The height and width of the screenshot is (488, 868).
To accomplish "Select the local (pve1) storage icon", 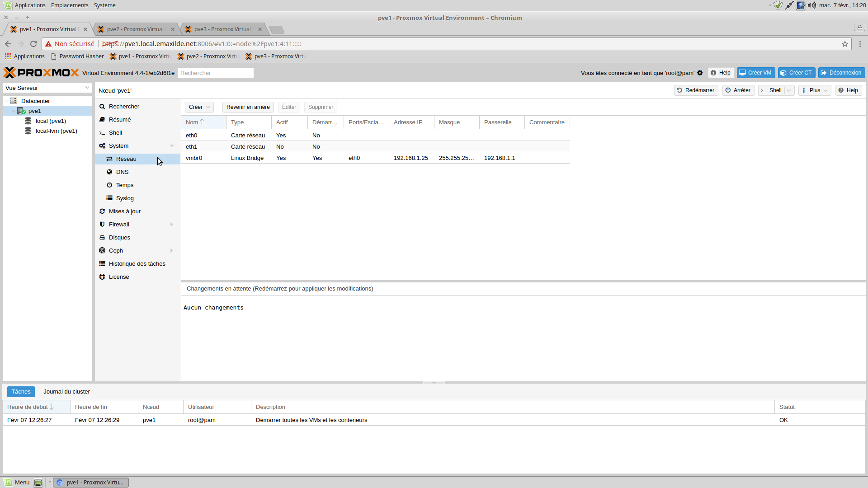I will (28, 121).
